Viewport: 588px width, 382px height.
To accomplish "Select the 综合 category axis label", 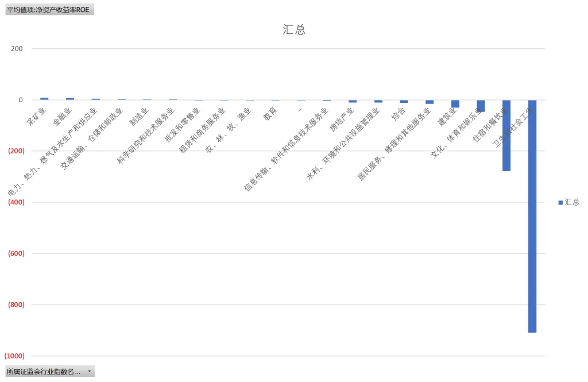I will tap(399, 114).
